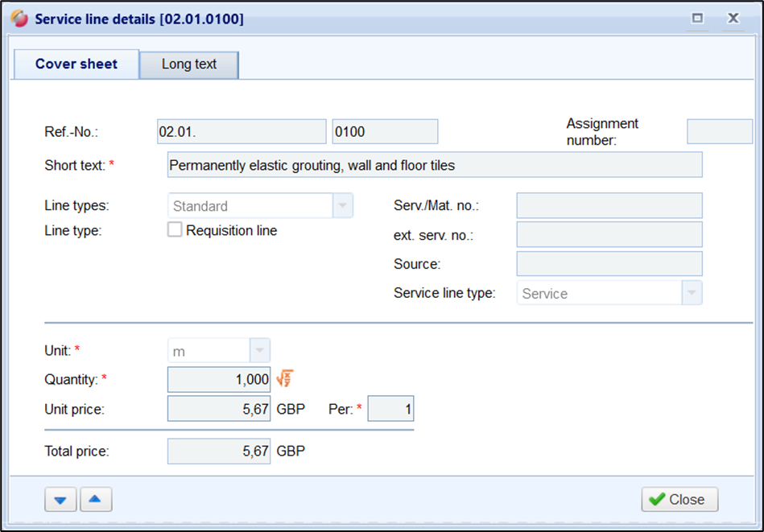Click the Serv./Mat. no. field
This screenshot has width=764, height=532.
(609, 206)
